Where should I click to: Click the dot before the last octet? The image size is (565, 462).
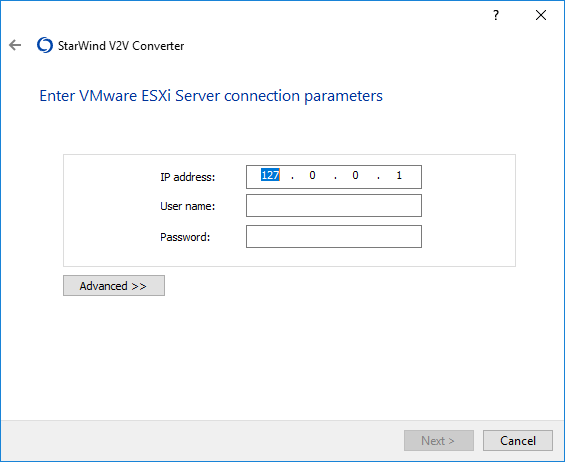coord(378,178)
